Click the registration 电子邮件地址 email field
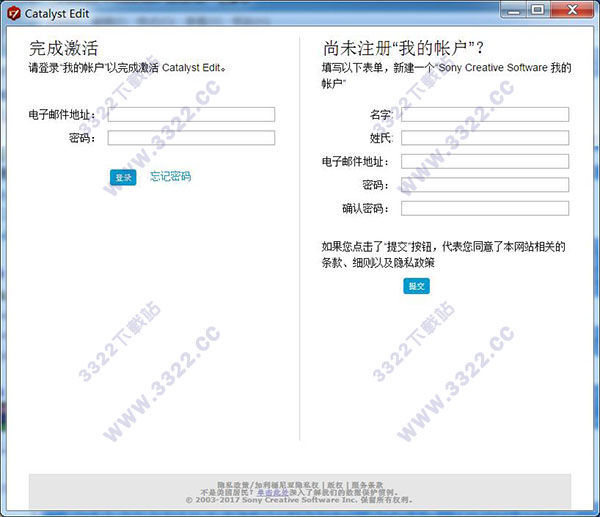 [x=485, y=161]
